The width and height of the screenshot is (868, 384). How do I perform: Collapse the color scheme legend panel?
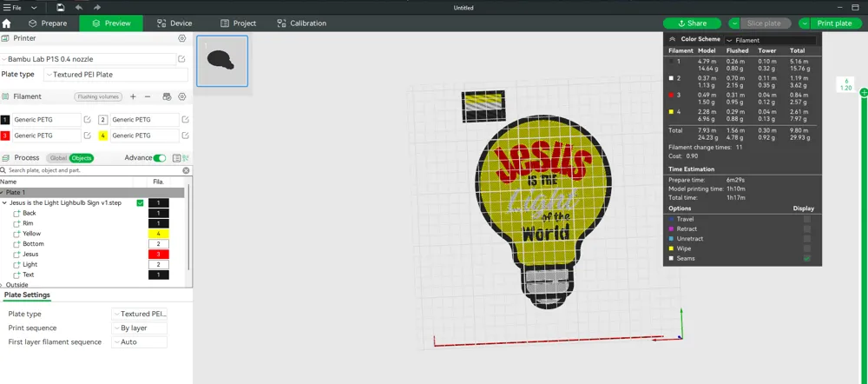pos(672,39)
